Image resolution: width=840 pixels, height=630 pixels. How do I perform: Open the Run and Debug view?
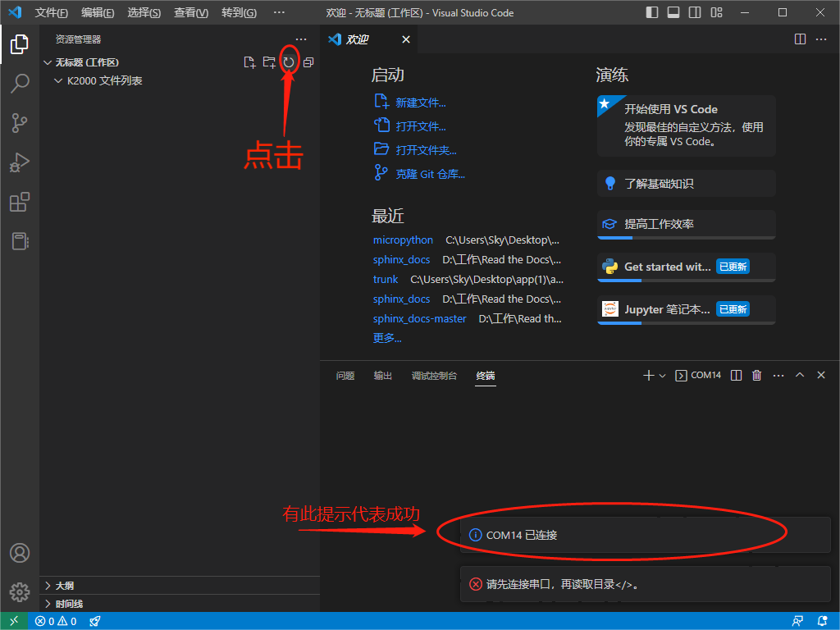click(20, 162)
